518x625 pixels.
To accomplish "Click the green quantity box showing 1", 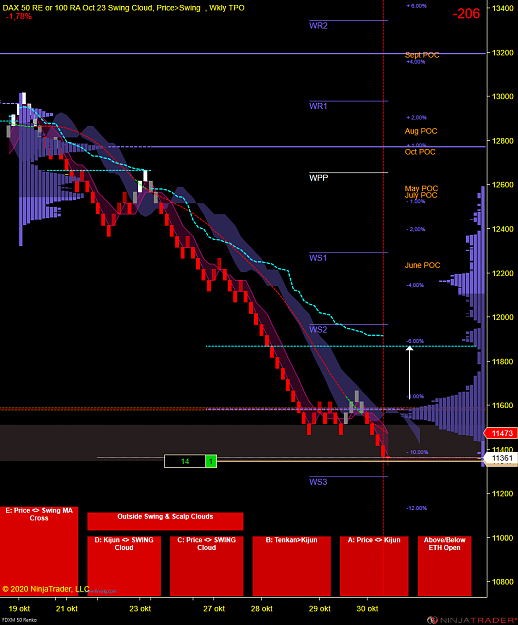I will click(211, 462).
